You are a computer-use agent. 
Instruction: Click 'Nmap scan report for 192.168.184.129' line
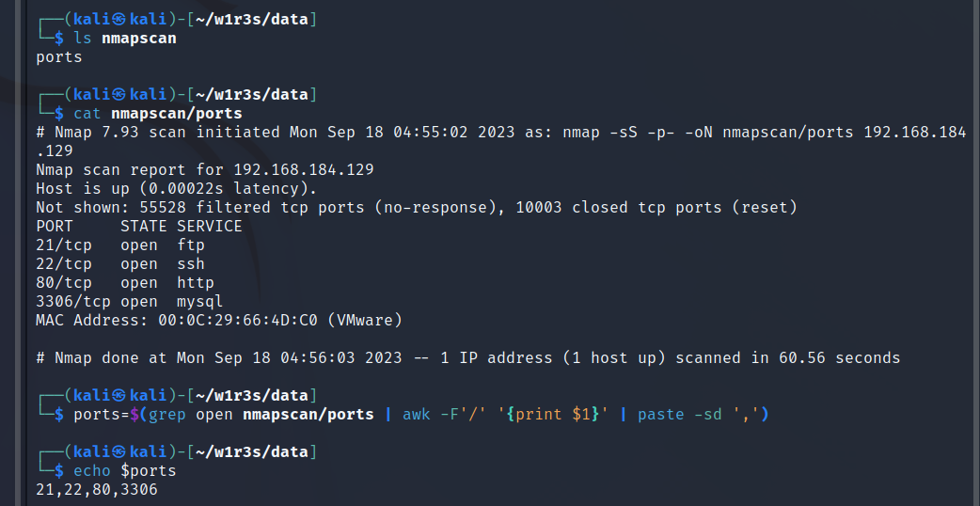tap(205, 170)
